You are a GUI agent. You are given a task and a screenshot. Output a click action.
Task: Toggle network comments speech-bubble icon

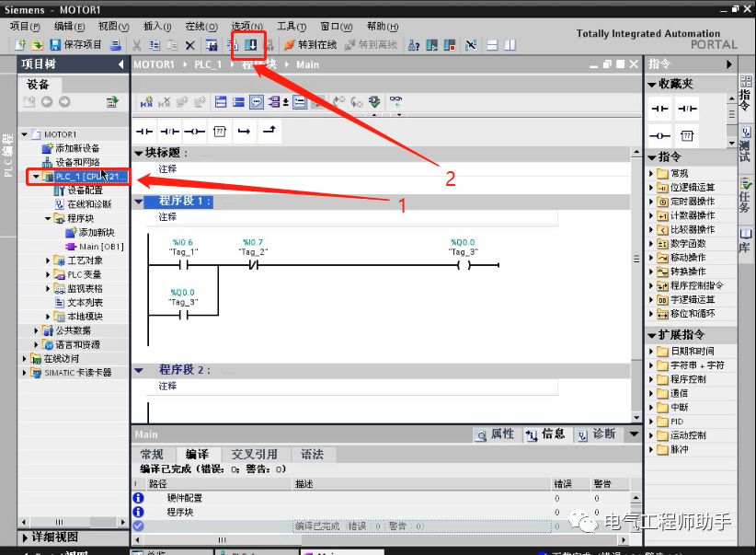tap(257, 102)
